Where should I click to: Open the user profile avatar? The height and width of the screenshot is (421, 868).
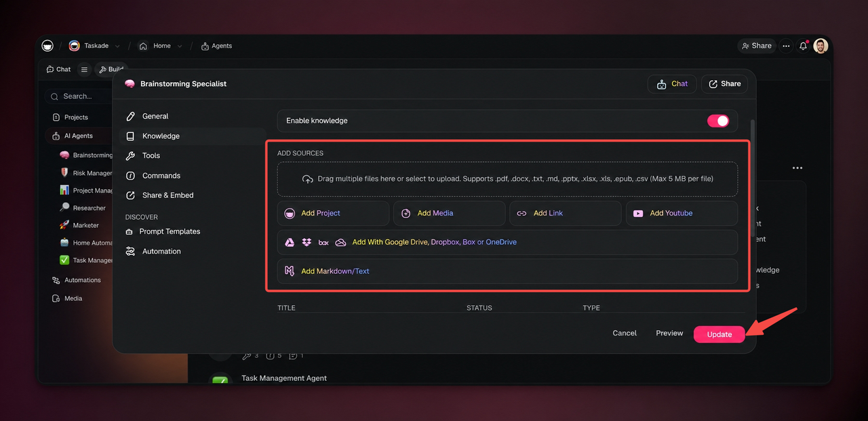point(821,46)
